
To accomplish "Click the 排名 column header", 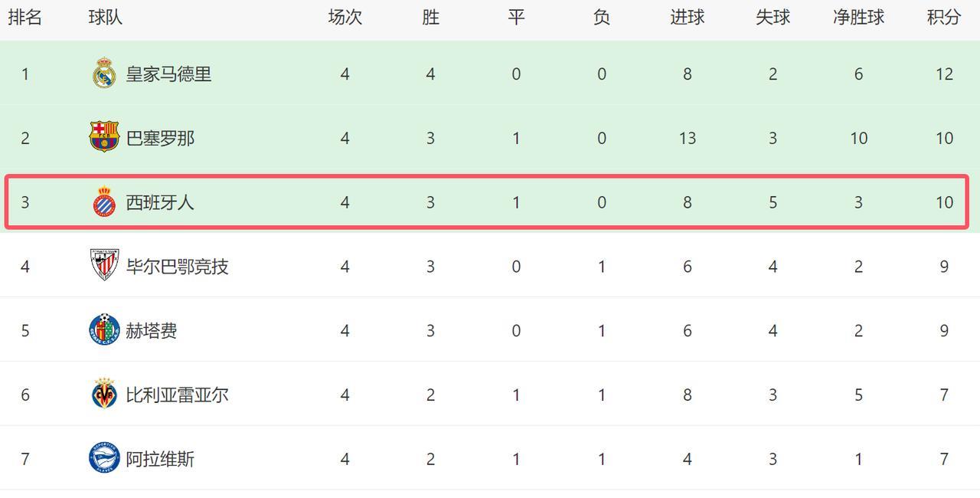I will [25, 18].
